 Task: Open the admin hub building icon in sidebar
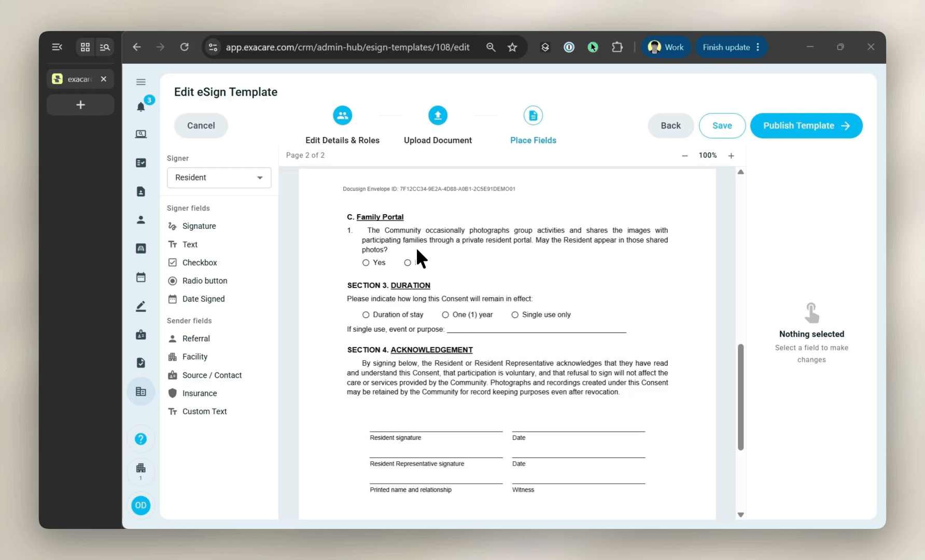(141, 391)
